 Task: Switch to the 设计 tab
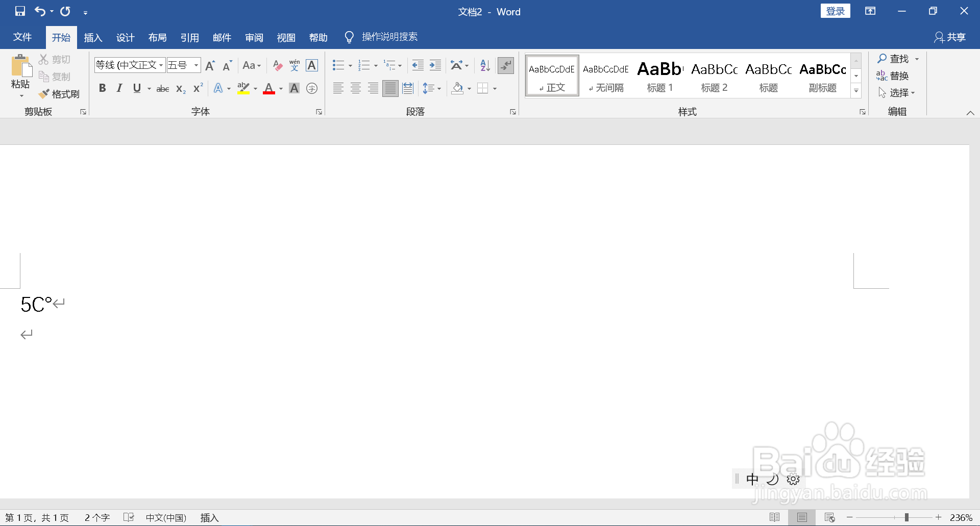[125, 37]
